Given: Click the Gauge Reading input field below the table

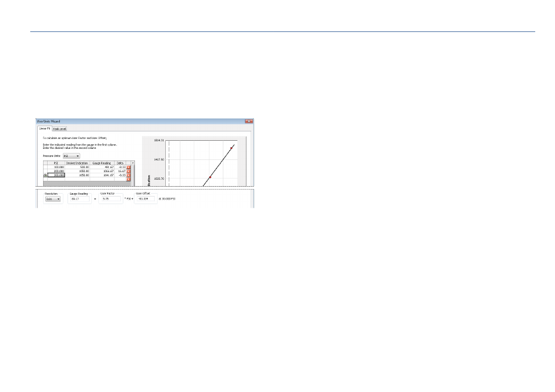Looking at the screenshot, I should pos(80,199).
